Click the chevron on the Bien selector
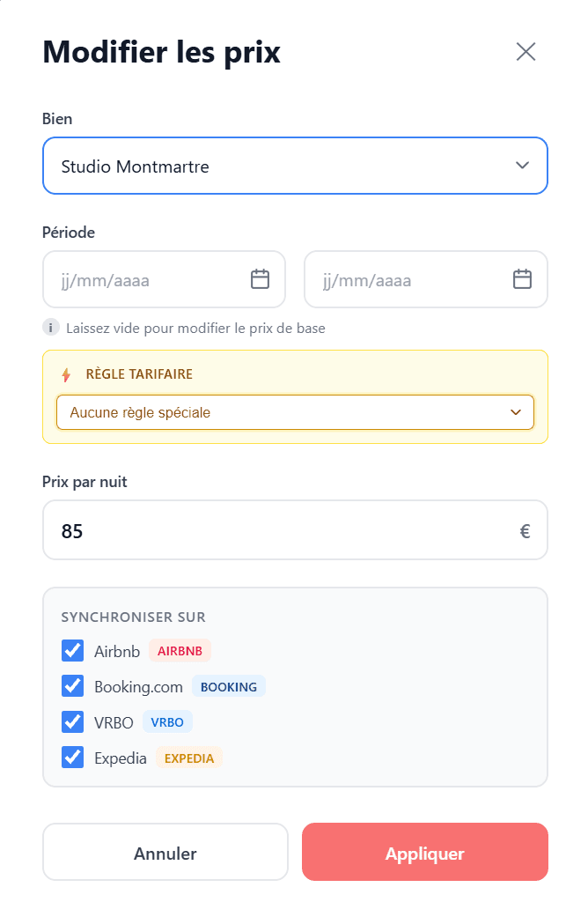588x902 pixels. pos(522,166)
